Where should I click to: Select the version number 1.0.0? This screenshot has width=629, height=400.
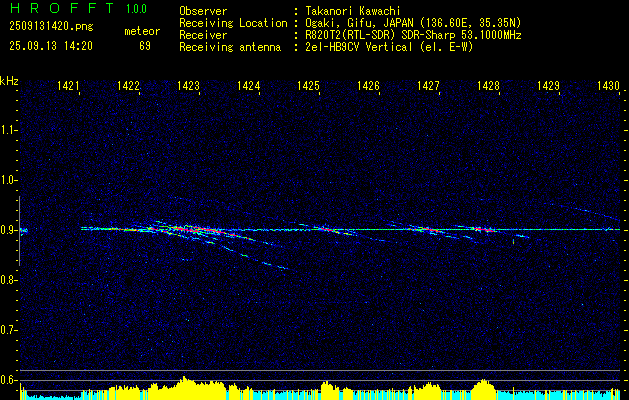point(136,9)
